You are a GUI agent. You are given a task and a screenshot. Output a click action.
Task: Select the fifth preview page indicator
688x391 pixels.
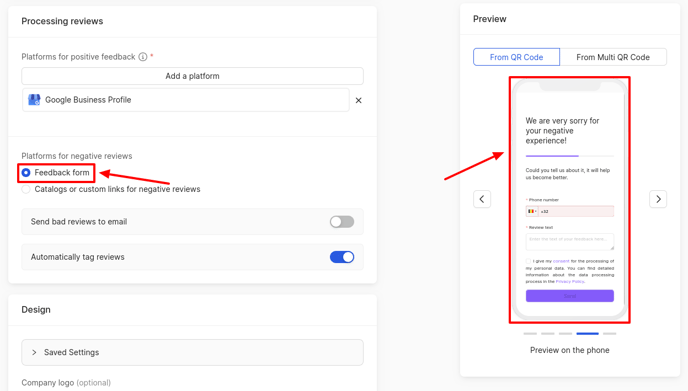click(609, 334)
